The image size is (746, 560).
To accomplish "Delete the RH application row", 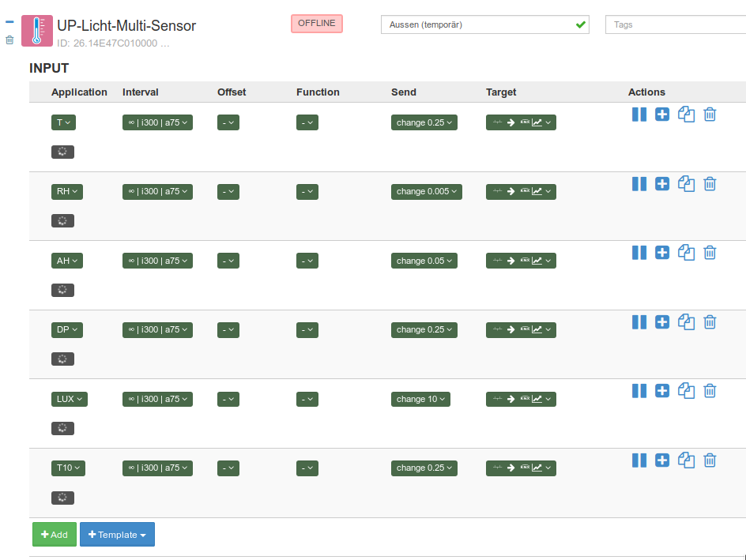I will pos(710,183).
